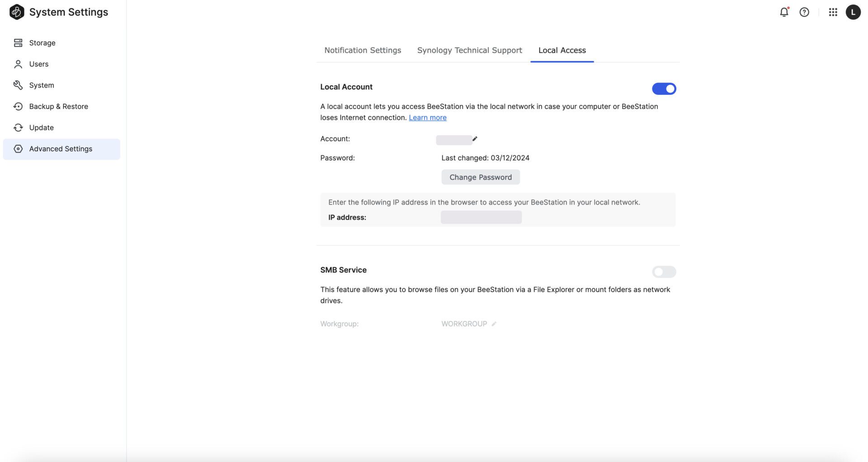Click the Storage sidebar icon
Screen dimensions: 868x462
(x=18, y=43)
